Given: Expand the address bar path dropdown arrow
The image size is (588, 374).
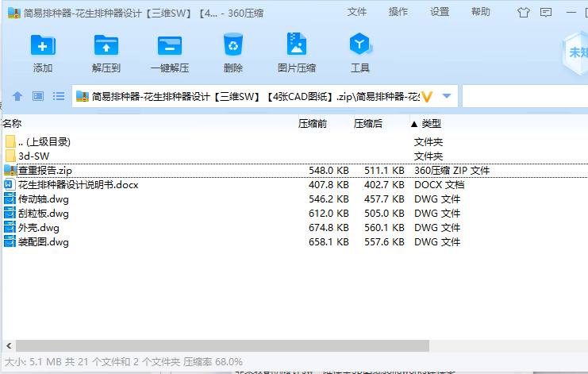Looking at the screenshot, I should click(x=447, y=96).
